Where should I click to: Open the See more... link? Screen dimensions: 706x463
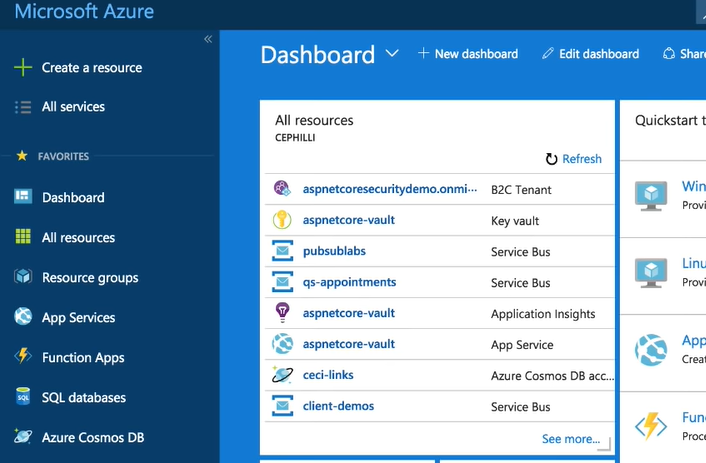tap(571, 439)
